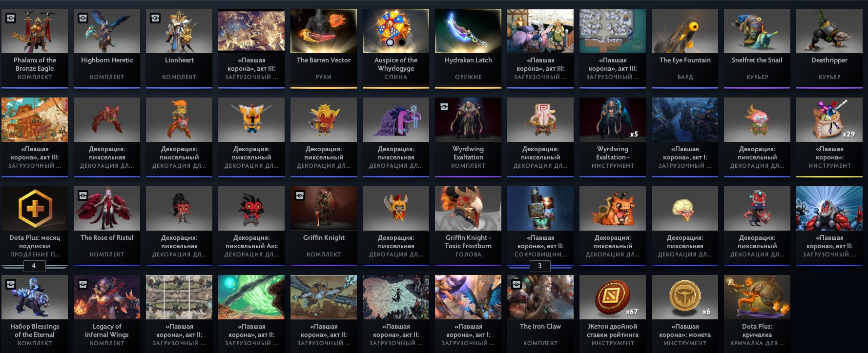Expand the stack of 4 Dota Plus items
868x353 pixels.
click(x=34, y=266)
